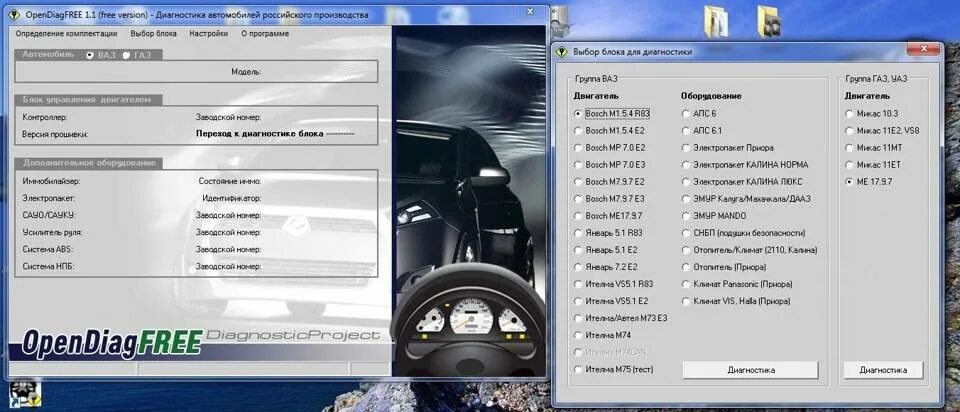Select the OpenDiag desktop shortcut below main window
This screenshot has width=960, height=412.
(x=24, y=394)
